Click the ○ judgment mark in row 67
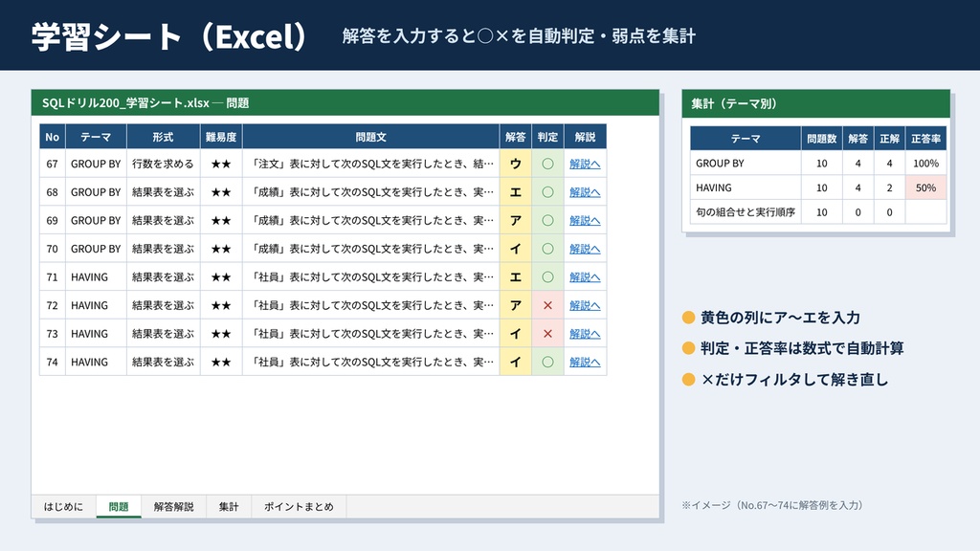Image resolution: width=980 pixels, height=551 pixels. [547, 164]
